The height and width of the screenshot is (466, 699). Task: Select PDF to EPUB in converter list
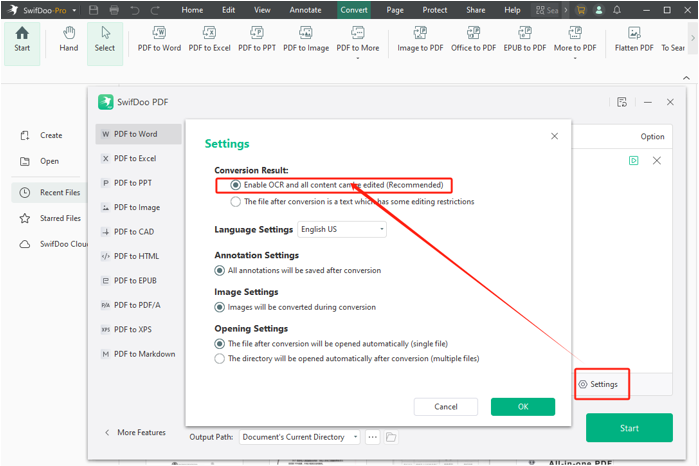tap(138, 280)
